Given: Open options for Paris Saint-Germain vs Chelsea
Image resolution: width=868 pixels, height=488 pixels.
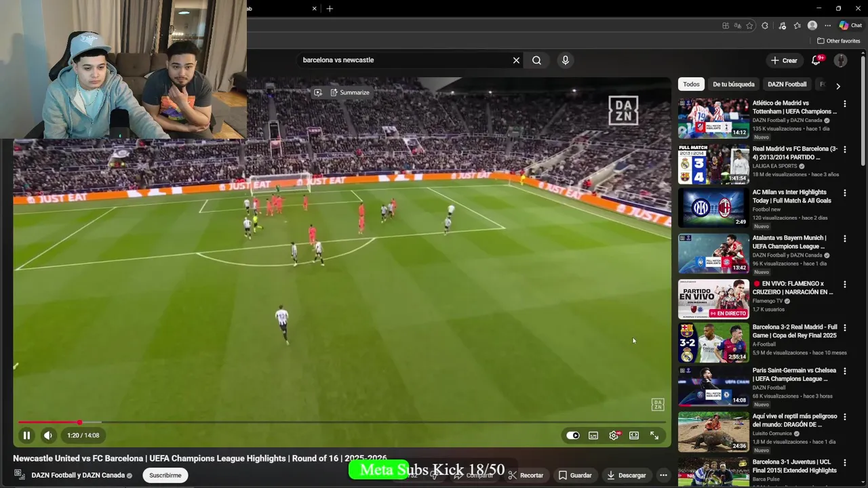Looking at the screenshot, I should (845, 371).
